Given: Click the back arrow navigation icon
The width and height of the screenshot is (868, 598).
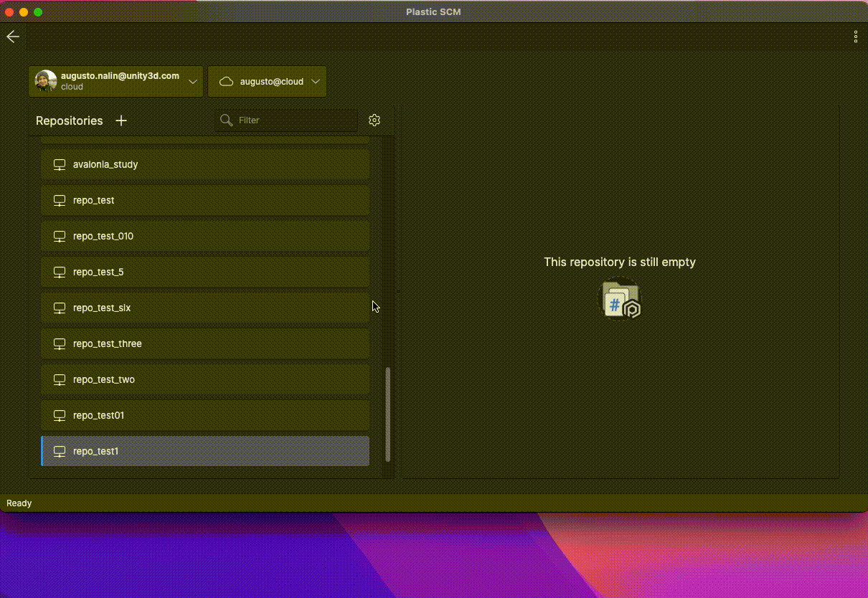Looking at the screenshot, I should point(12,37).
